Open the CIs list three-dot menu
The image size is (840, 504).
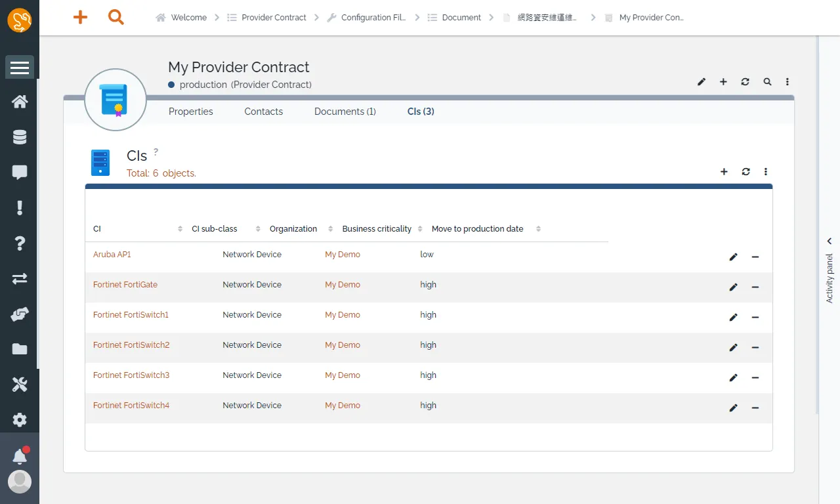click(x=766, y=172)
